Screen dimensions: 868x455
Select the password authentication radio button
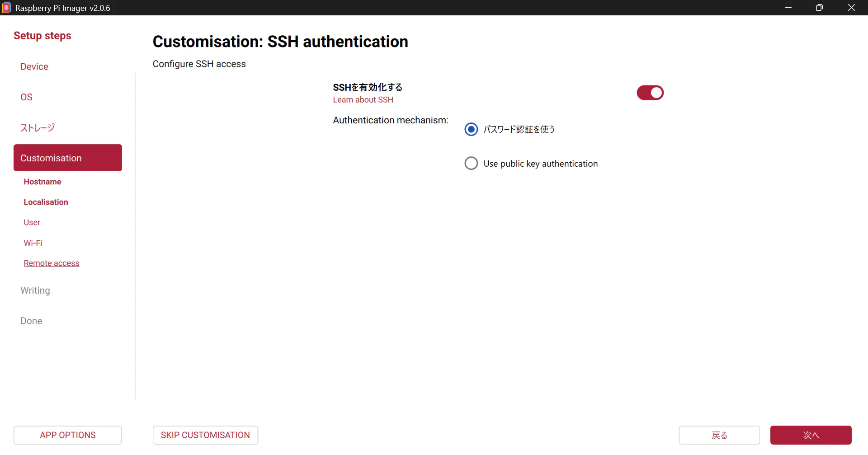[471, 129]
